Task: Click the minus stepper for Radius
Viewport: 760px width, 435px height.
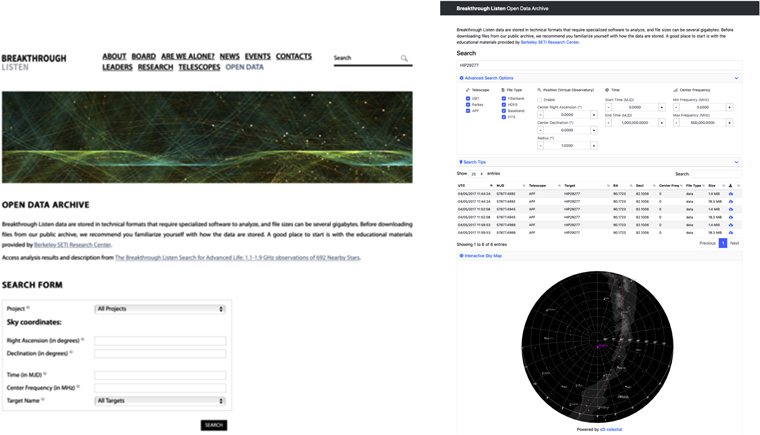Action: 541,146
